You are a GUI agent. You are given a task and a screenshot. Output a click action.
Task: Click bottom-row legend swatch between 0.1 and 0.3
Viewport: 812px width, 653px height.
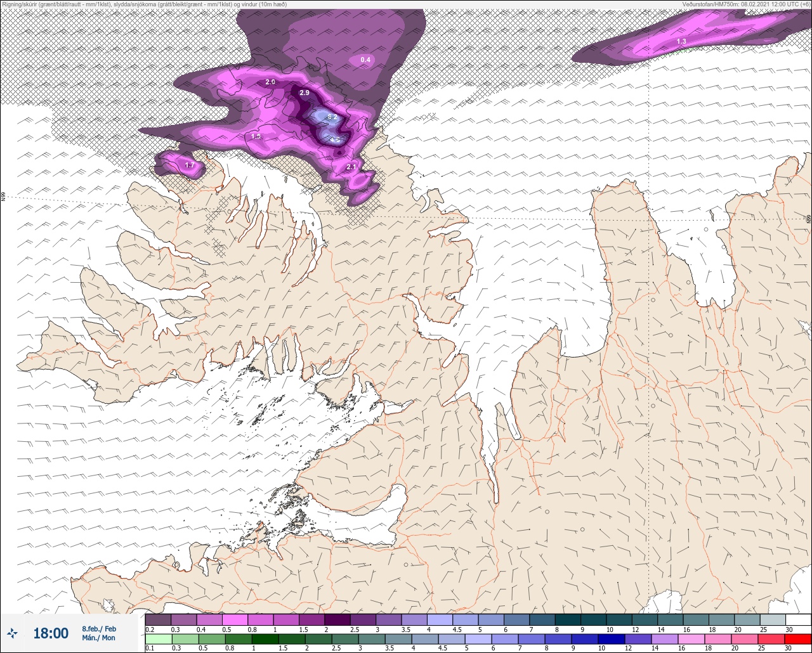tap(158, 639)
